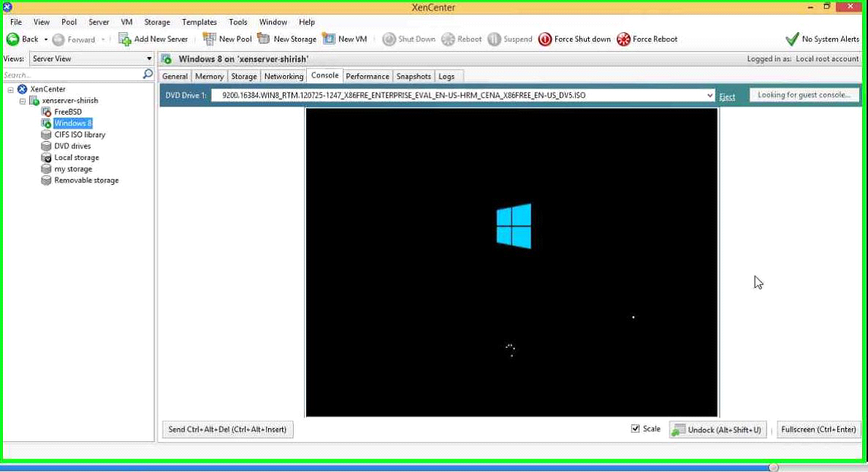Click the No System Alerts checkmark icon
Screen dimensions: 868x472
point(792,39)
